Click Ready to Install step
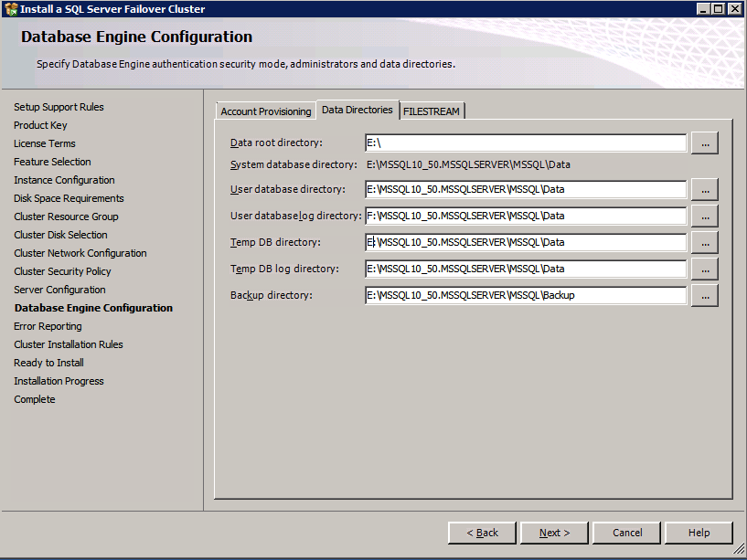The height and width of the screenshot is (560, 747). [49, 363]
